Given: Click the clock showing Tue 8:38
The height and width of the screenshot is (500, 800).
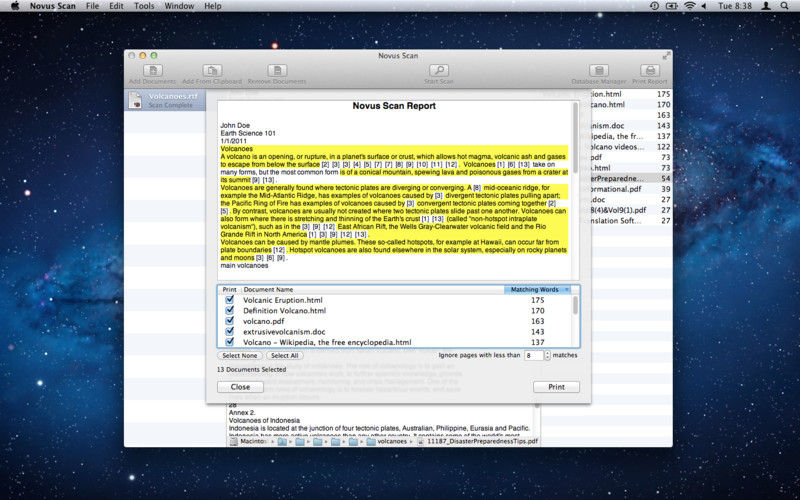Looking at the screenshot, I should point(735,6).
